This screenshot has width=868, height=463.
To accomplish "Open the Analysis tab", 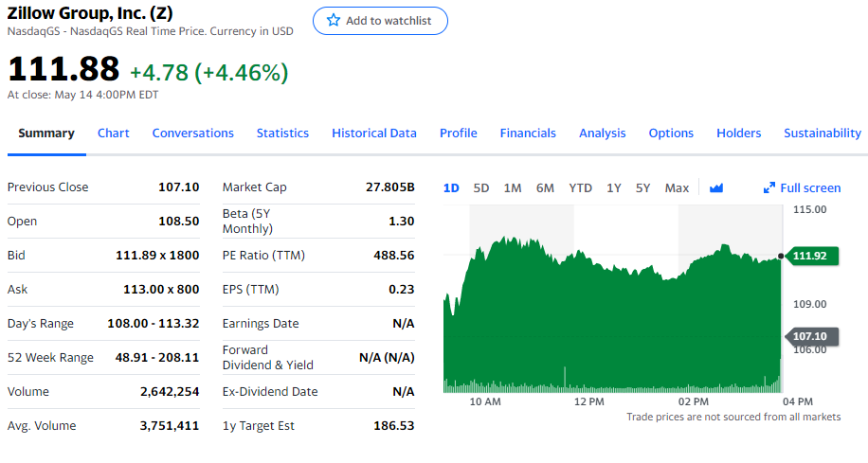I will pyautogui.click(x=603, y=134).
